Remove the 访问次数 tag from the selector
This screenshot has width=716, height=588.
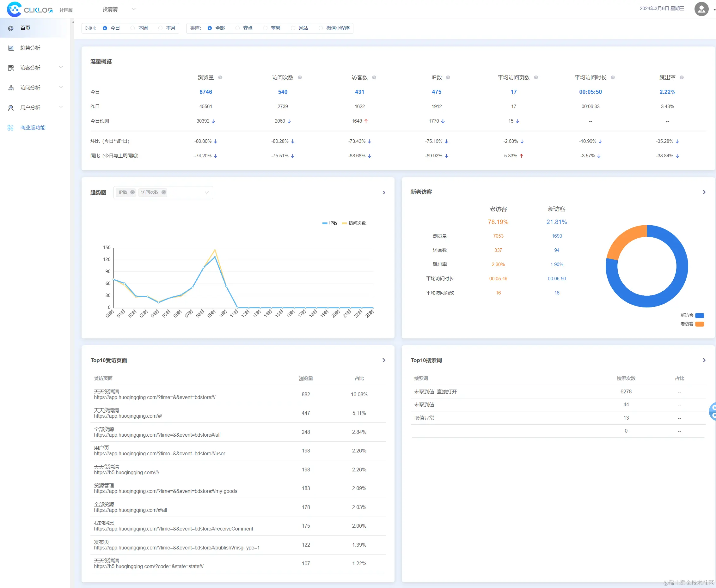click(164, 192)
